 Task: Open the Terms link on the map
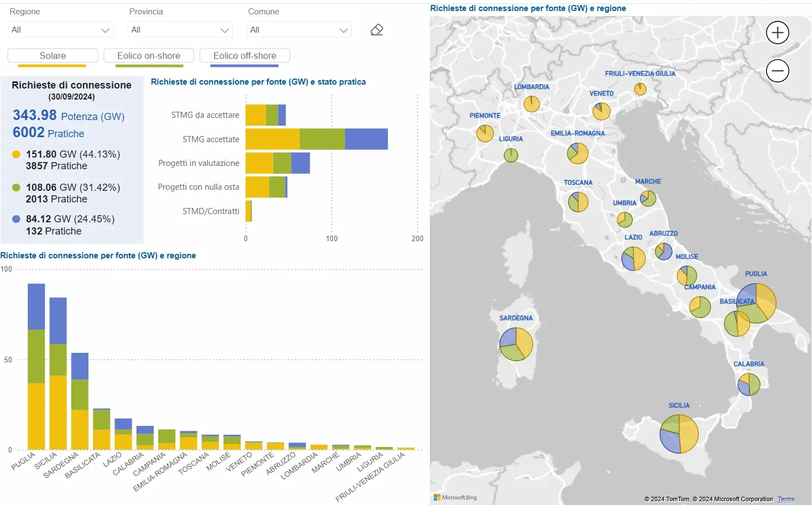click(785, 499)
